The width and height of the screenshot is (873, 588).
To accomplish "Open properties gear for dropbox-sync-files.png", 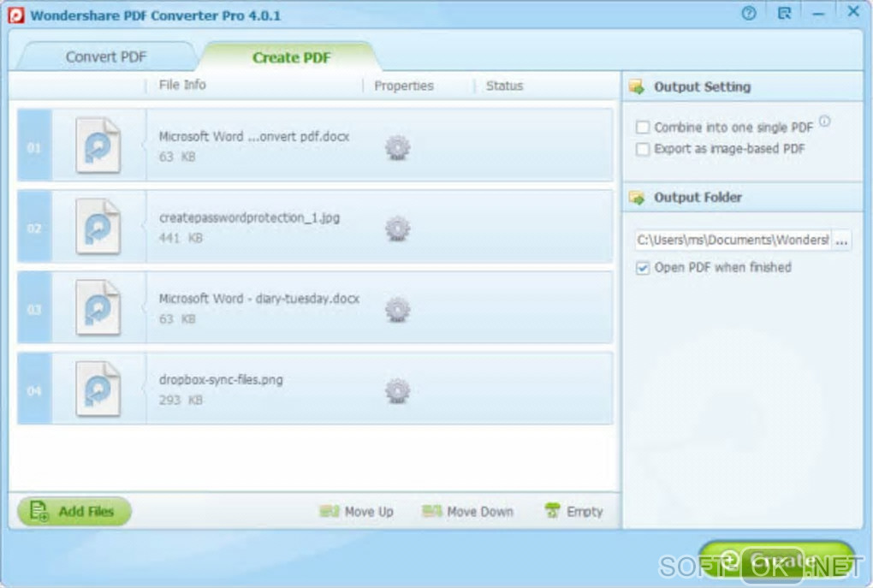I will (397, 391).
